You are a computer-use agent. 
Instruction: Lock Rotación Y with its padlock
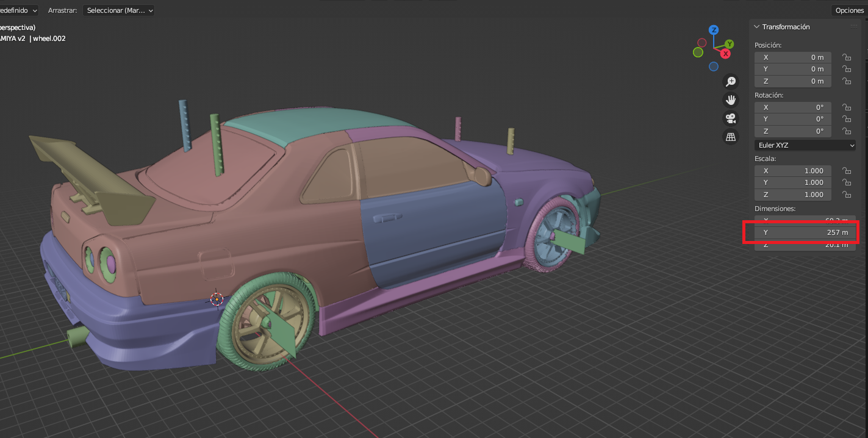847,119
